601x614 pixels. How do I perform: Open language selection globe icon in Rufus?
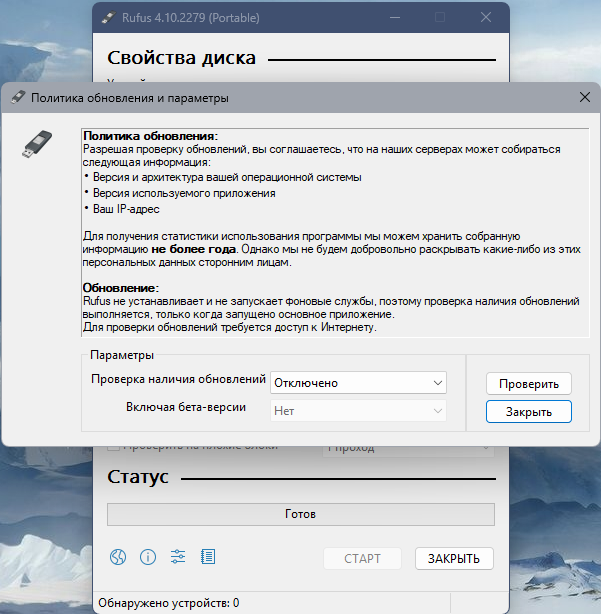coord(118,557)
